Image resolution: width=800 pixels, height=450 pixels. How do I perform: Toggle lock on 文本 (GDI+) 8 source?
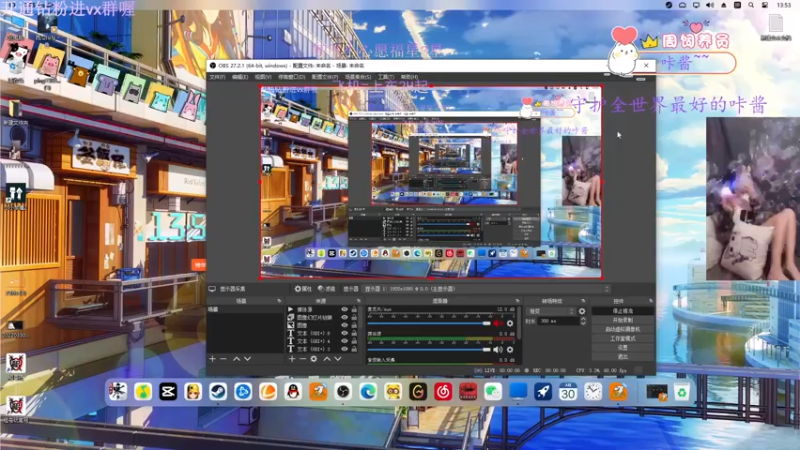[x=354, y=333]
